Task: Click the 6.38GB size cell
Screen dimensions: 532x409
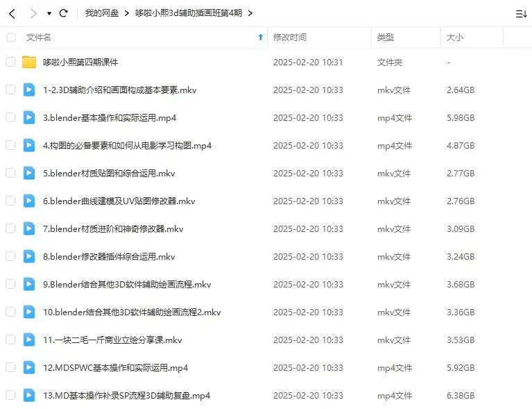Action: click(461, 396)
